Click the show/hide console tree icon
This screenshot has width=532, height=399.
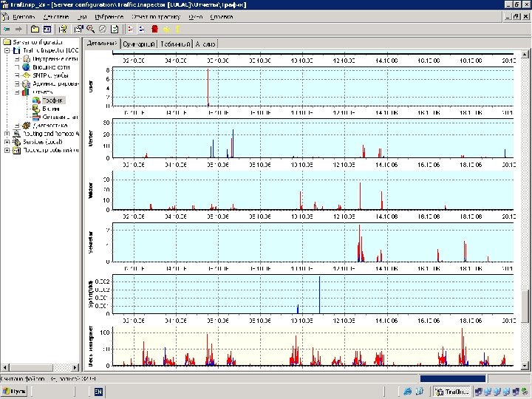coord(47,30)
